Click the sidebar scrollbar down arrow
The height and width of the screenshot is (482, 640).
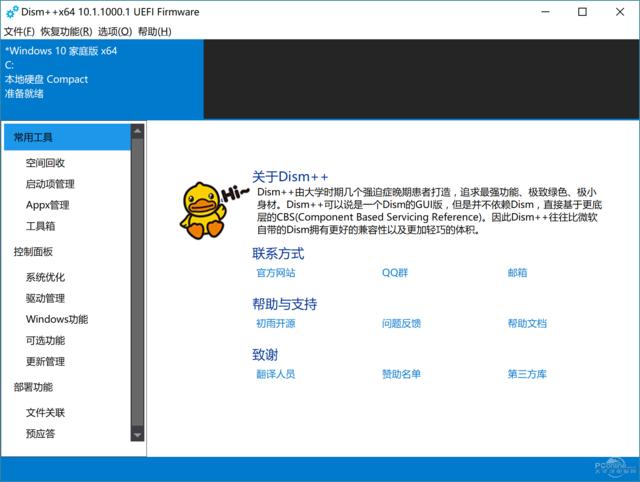click(137, 435)
